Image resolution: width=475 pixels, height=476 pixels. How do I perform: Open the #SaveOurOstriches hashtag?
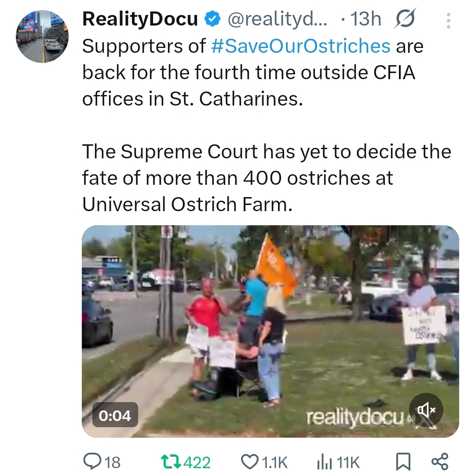(300, 46)
